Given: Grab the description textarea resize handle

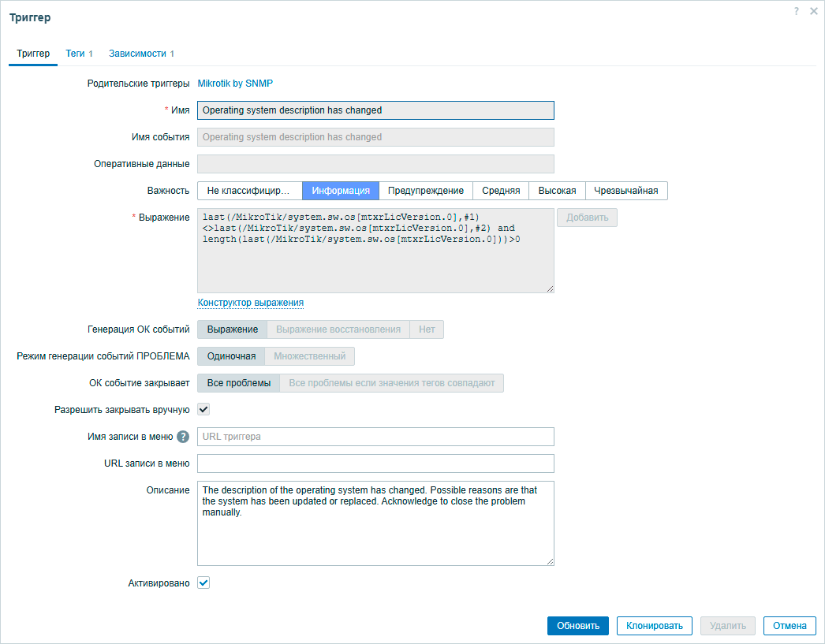Looking at the screenshot, I should pyautogui.click(x=551, y=562).
